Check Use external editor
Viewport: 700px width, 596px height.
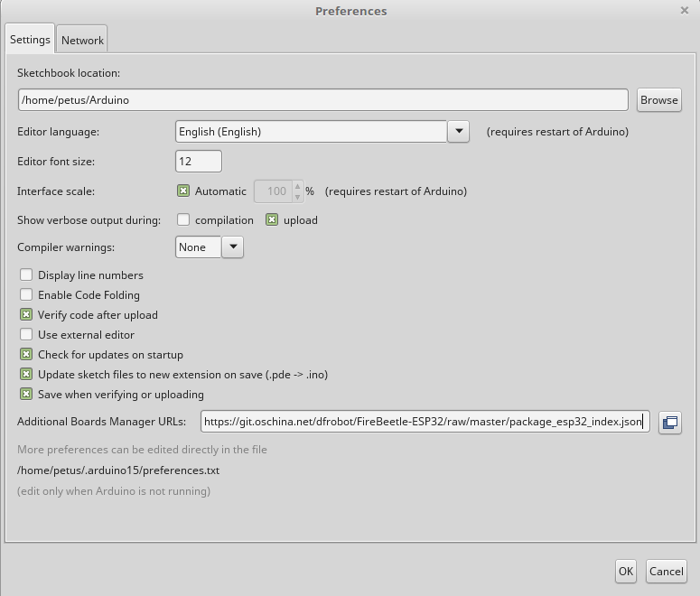(x=26, y=334)
